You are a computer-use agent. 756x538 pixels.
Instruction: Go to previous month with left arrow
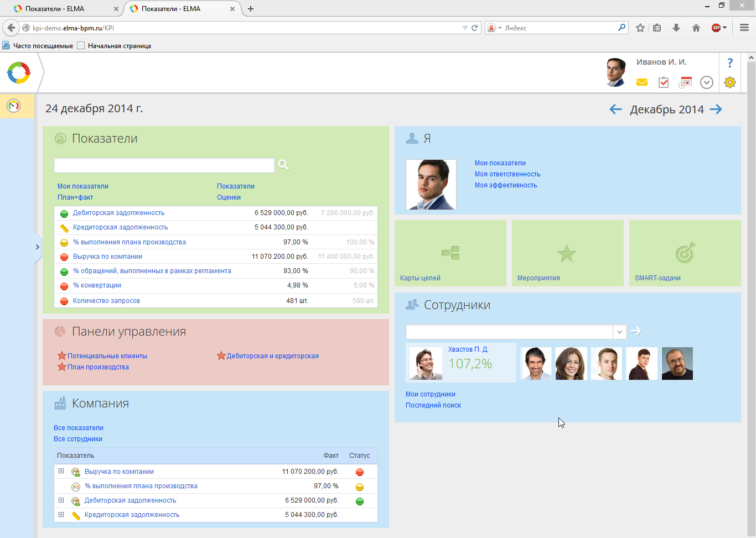click(x=615, y=109)
